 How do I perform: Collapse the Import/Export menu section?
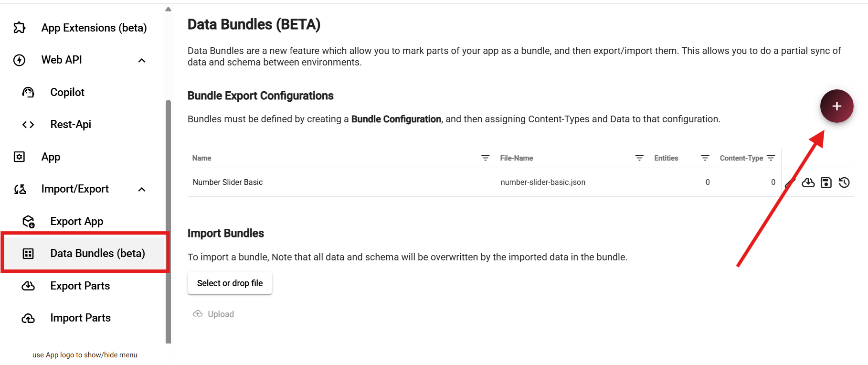(x=142, y=189)
